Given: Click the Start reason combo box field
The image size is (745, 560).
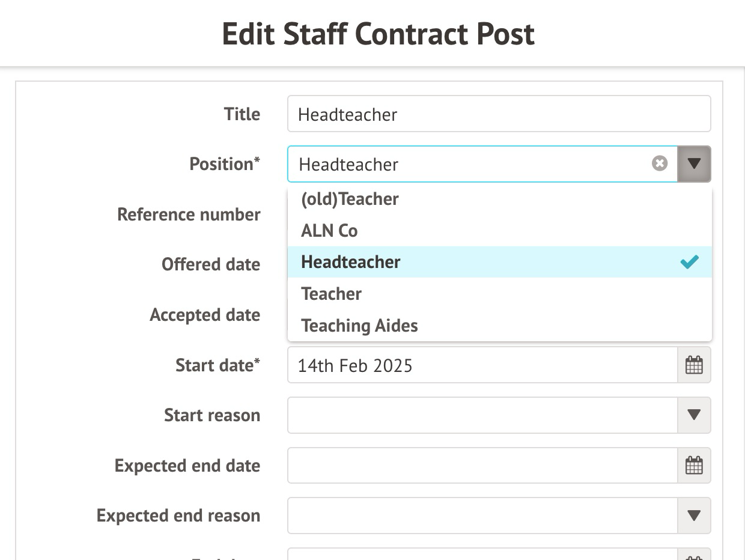Looking at the screenshot, I should [482, 415].
